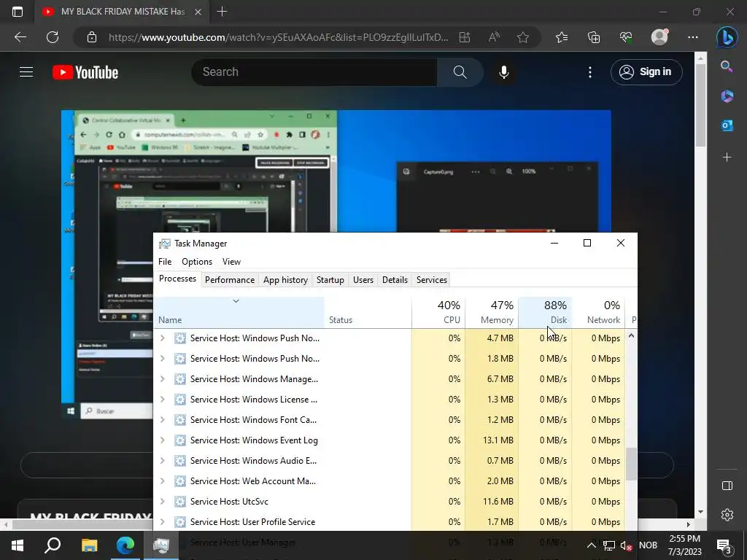The height and width of the screenshot is (560, 747).
Task: Go to YouTube home via logo
Action: [x=85, y=72]
